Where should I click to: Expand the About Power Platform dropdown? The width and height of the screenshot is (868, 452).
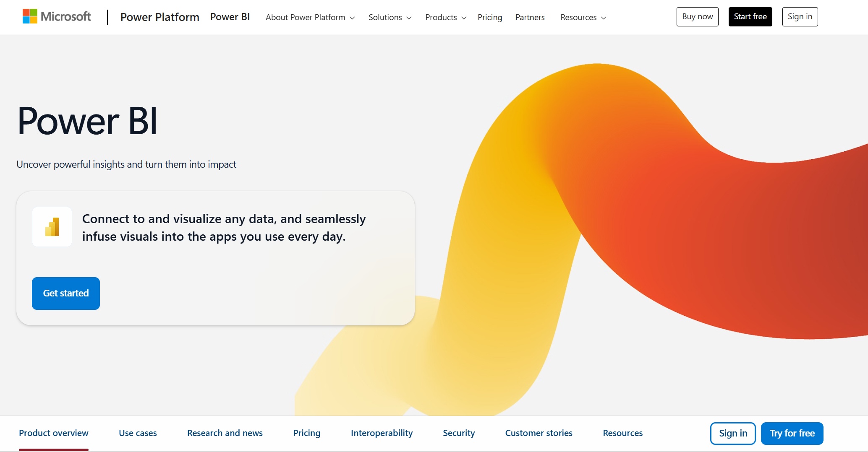pyautogui.click(x=310, y=17)
